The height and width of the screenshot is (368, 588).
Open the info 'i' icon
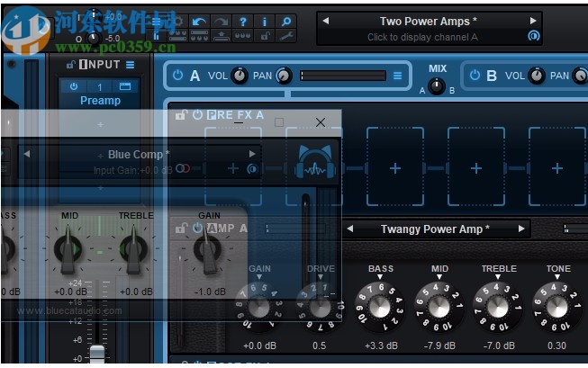pos(265,22)
